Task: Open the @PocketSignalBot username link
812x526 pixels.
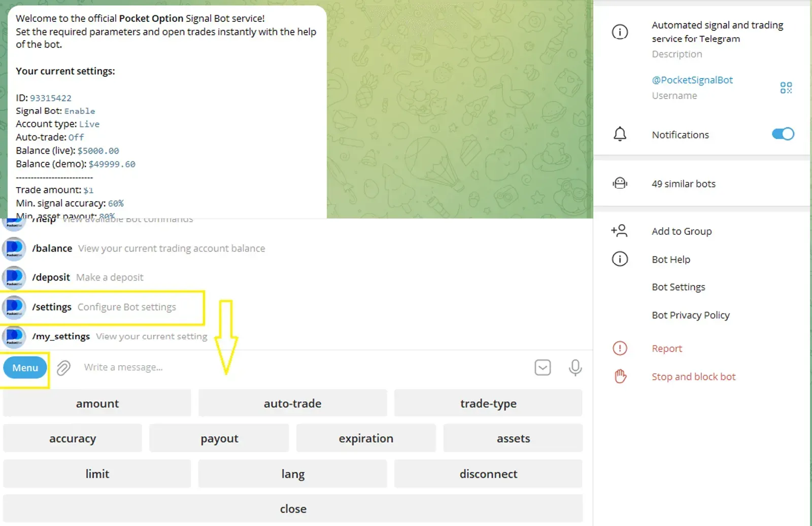Action: tap(692, 80)
